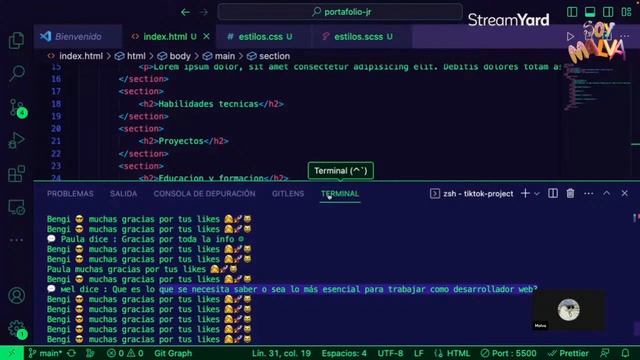
Task: Click the Proyectos heading line
Action: pos(183,141)
